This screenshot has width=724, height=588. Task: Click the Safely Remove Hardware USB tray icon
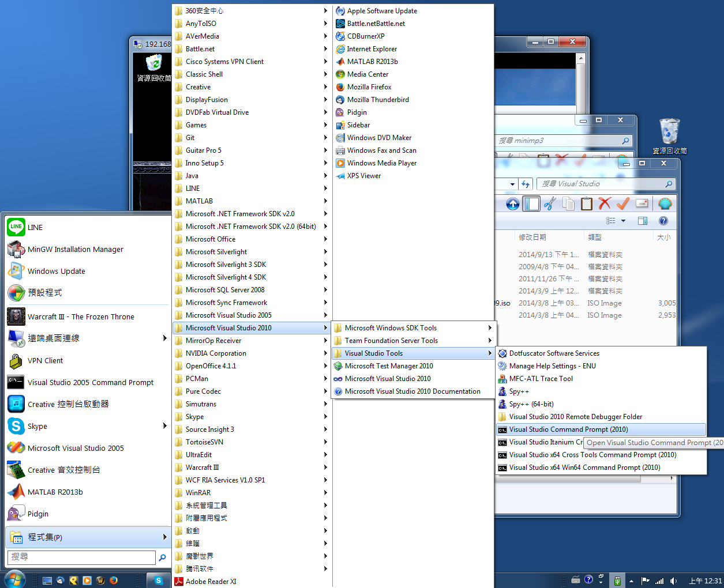[x=617, y=581]
